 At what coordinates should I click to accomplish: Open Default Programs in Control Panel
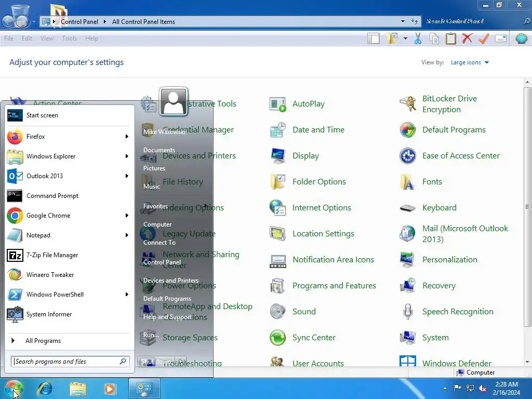pos(443,129)
